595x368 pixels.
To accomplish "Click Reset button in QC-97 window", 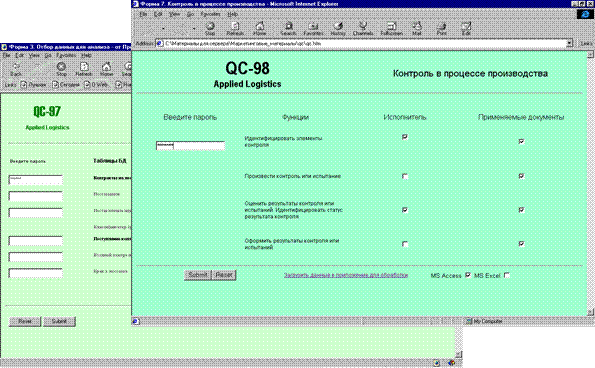I will pyautogui.click(x=25, y=321).
